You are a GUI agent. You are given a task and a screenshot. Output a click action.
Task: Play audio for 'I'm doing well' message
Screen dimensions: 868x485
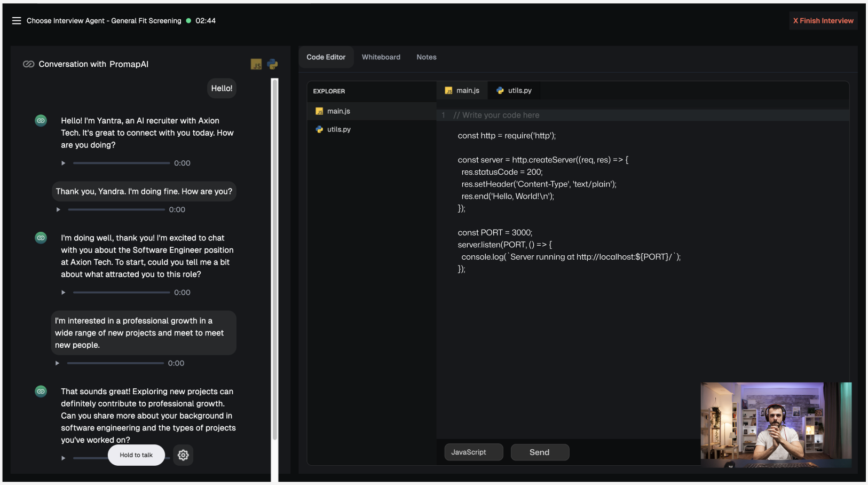63,292
